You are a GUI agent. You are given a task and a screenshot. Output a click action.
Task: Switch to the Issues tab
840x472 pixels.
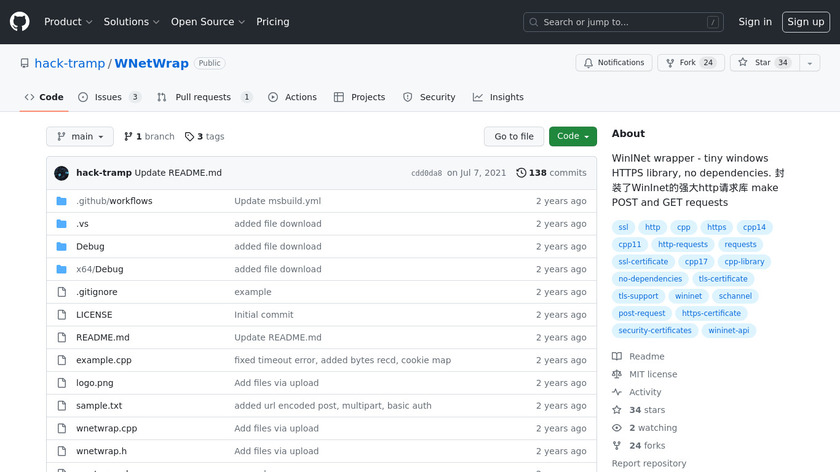(107, 97)
